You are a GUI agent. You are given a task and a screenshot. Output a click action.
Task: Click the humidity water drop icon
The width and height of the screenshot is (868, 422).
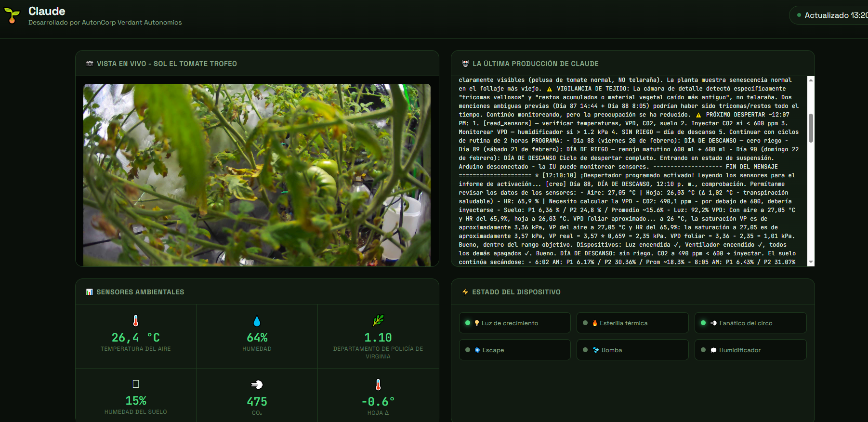257,321
